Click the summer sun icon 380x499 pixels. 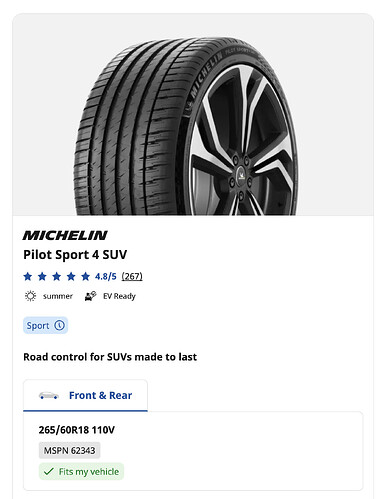tap(30, 296)
